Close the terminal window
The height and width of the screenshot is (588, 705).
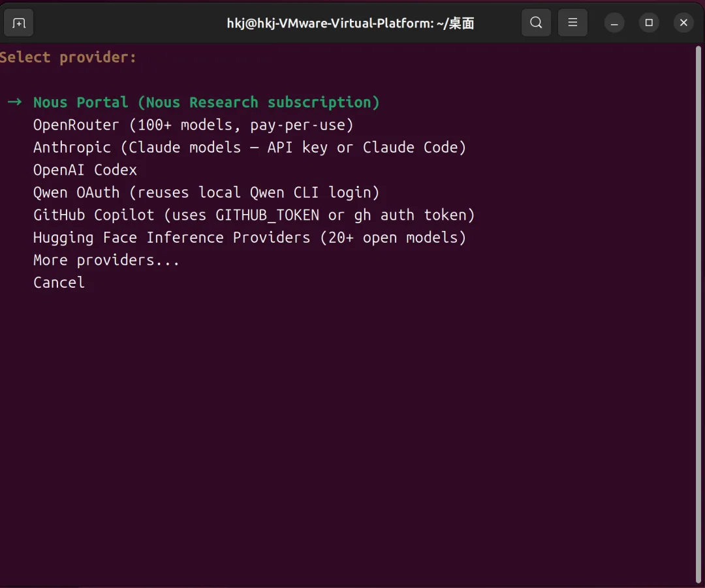click(683, 23)
